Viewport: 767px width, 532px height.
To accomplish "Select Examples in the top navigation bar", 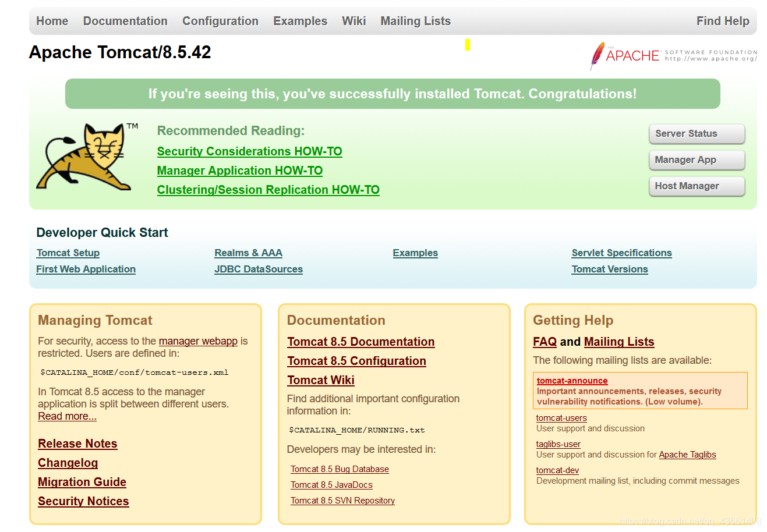I will (301, 21).
